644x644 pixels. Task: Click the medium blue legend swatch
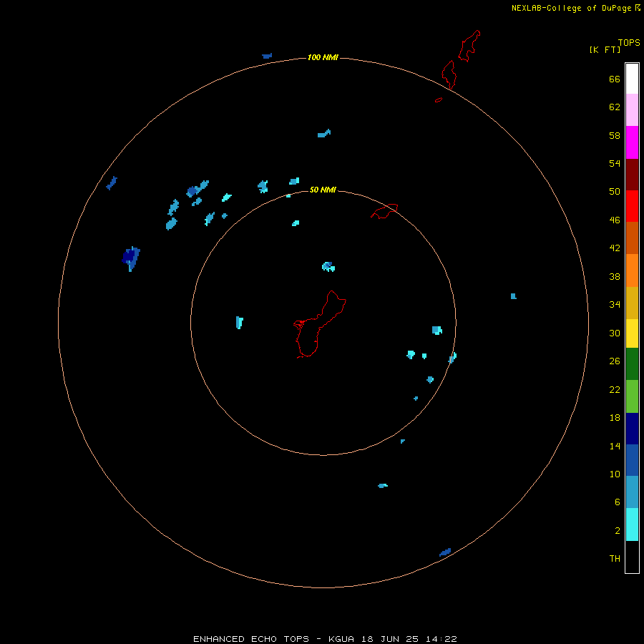click(x=632, y=460)
